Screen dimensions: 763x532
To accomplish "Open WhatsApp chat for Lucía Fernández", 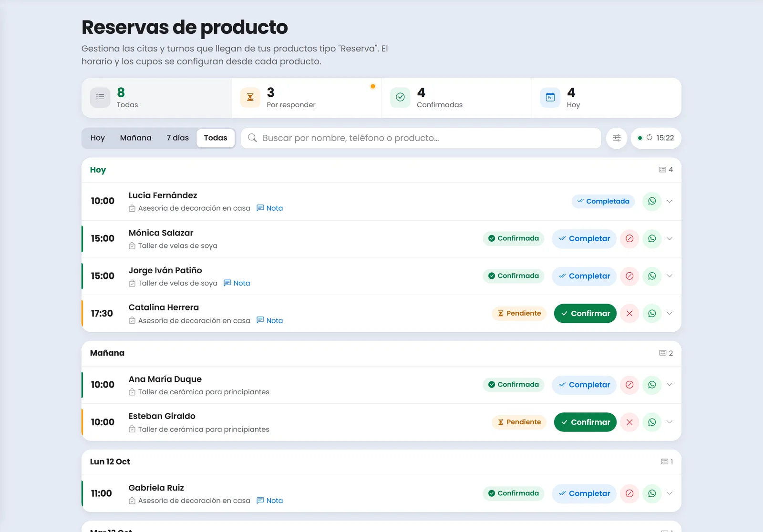I will pyautogui.click(x=652, y=201).
